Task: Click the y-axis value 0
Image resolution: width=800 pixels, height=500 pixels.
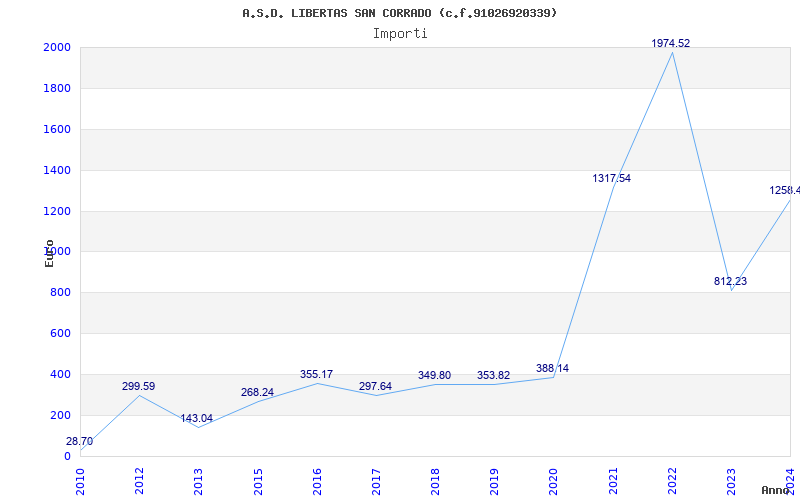Action: (x=67, y=456)
